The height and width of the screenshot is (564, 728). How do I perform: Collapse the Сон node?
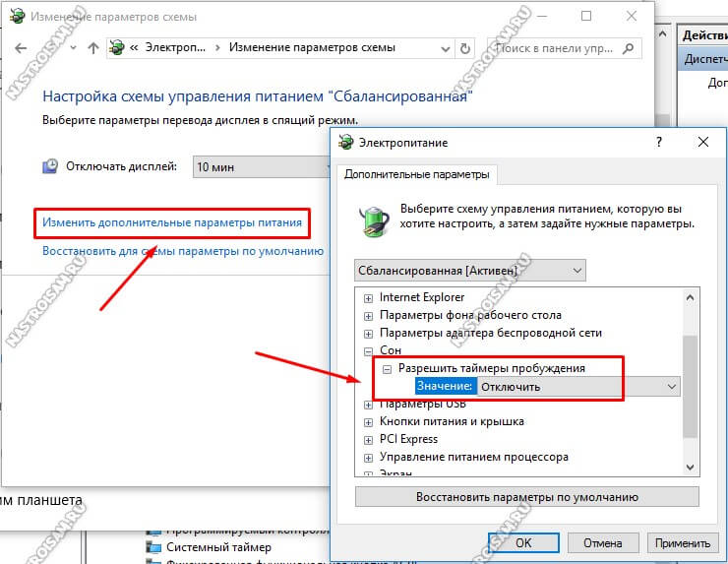(368, 351)
